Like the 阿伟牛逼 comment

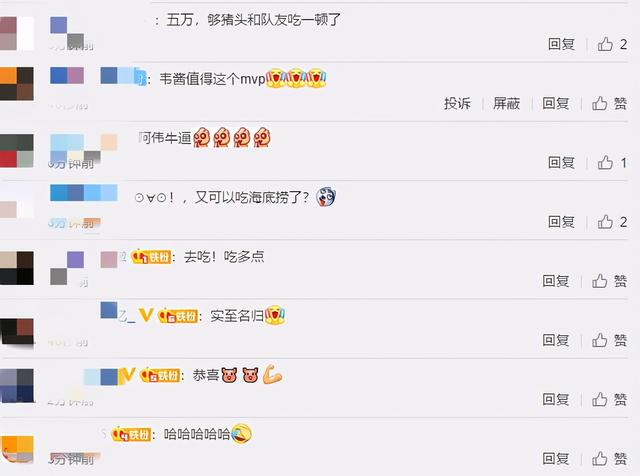(x=605, y=162)
